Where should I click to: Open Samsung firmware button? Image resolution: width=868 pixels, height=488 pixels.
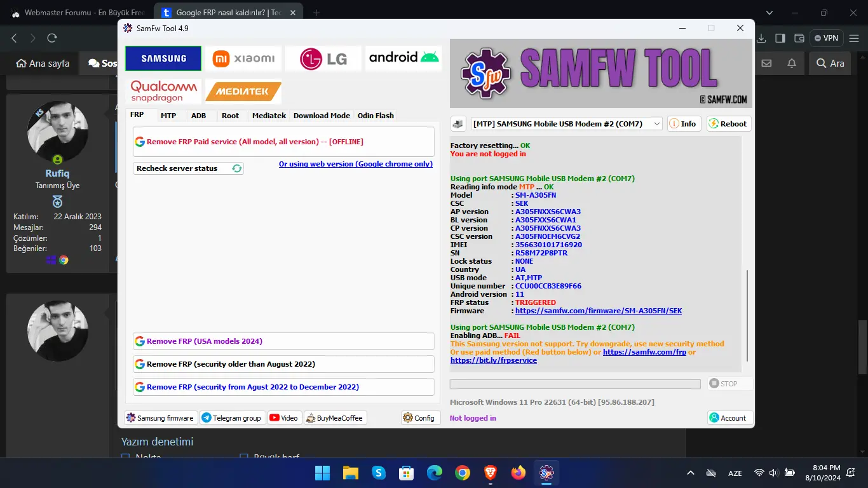tap(161, 418)
